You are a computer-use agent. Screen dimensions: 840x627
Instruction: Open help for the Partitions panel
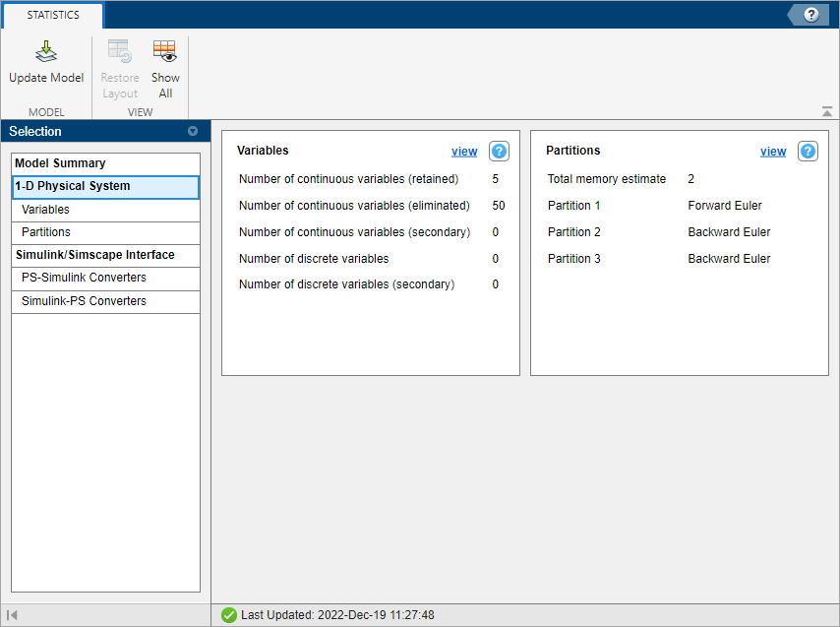[808, 152]
